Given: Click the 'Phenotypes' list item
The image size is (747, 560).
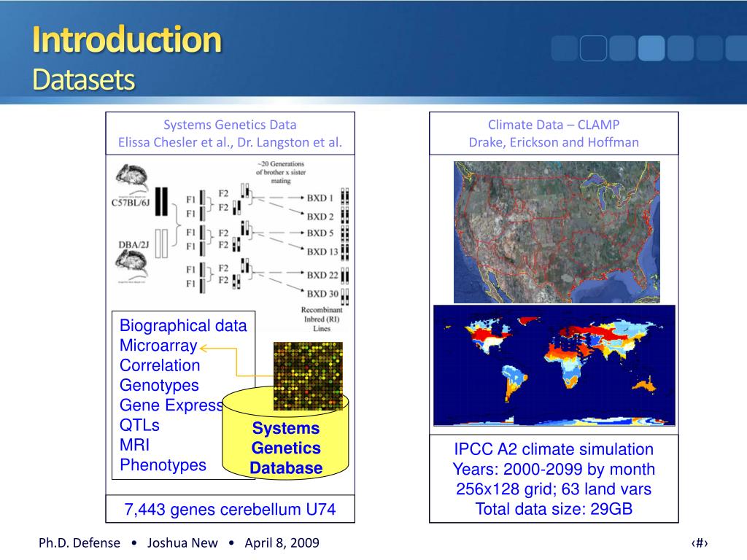Looking at the screenshot, I should coord(163,465).
